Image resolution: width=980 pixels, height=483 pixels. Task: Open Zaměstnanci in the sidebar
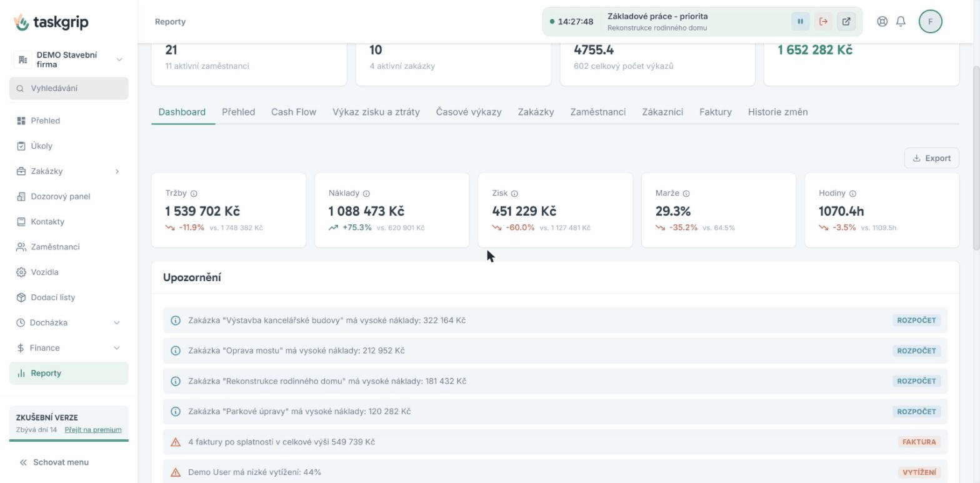pos(69,247)
